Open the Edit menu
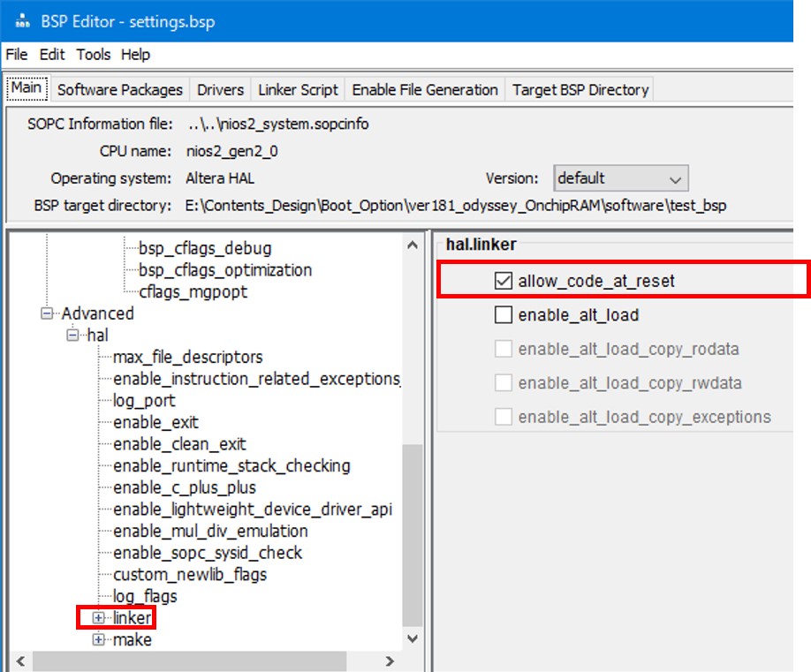The image size is (811, 672). [52, 55]
